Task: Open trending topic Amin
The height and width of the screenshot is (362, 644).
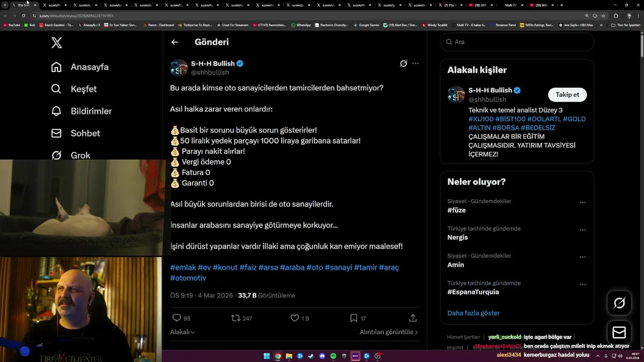Action: click(x=455, y=264)
